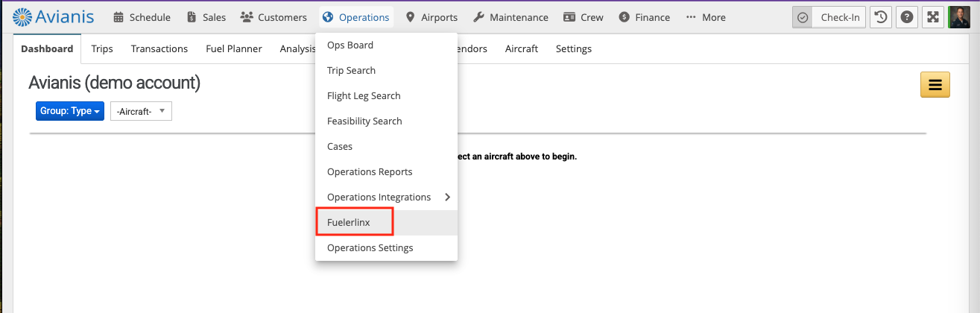The height and width of the screenshot is (313, 980).
Task: Open the Finance menu
Action: coord(644,17)
